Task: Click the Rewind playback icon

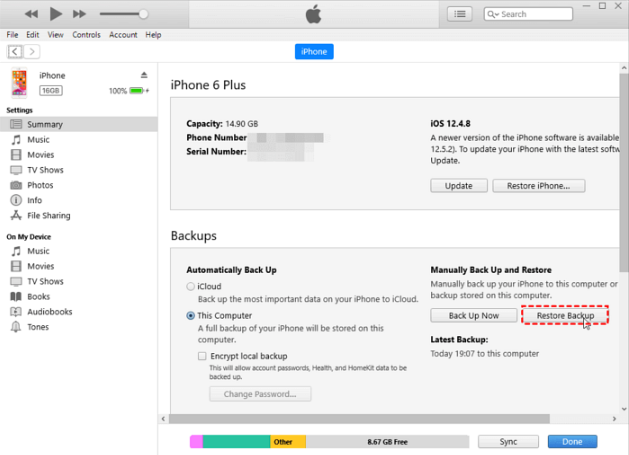Action: pos(31,14)
